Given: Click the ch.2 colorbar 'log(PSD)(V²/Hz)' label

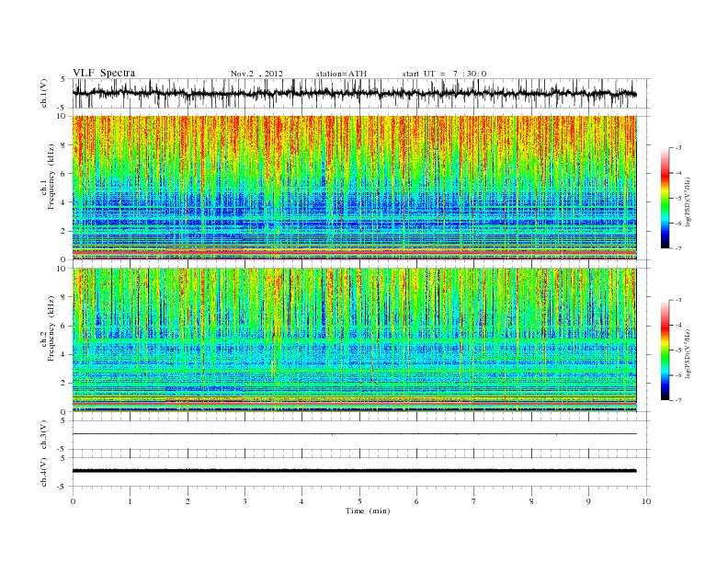Looking at the screenshot, I should point(688,353).
